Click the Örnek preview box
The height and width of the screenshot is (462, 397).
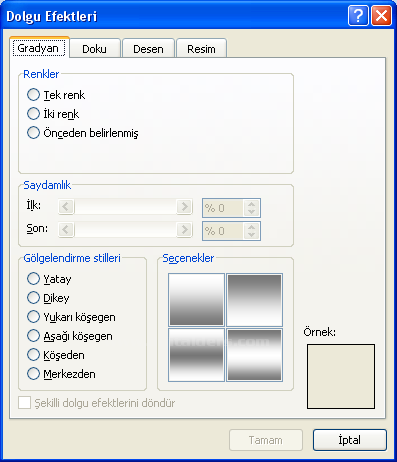click(x=341, y=376)
